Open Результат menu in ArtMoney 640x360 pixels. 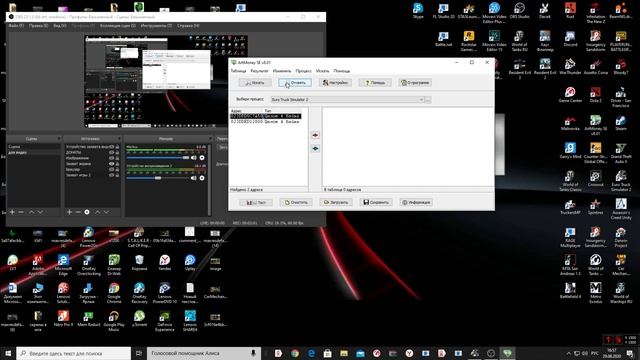(x=260, y=71)
